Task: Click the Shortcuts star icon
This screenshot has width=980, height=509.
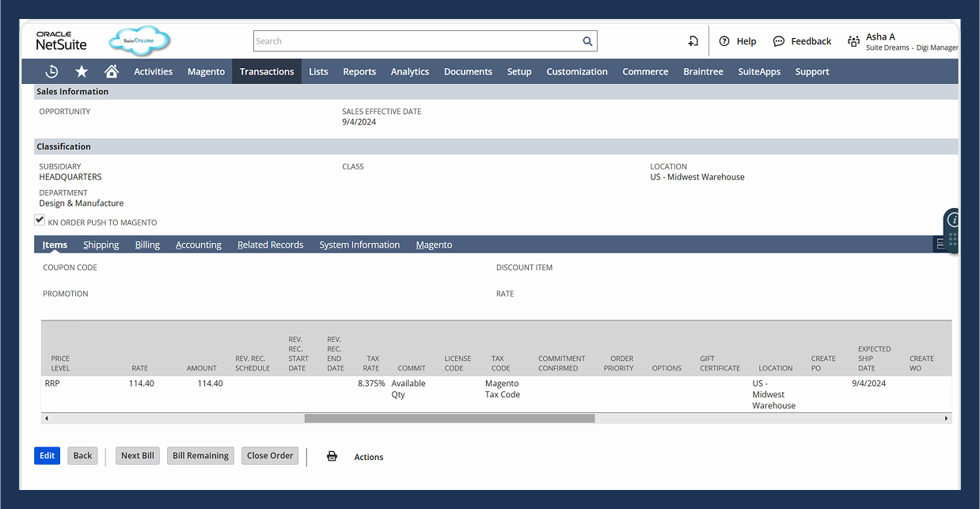Action: [82, 71]
